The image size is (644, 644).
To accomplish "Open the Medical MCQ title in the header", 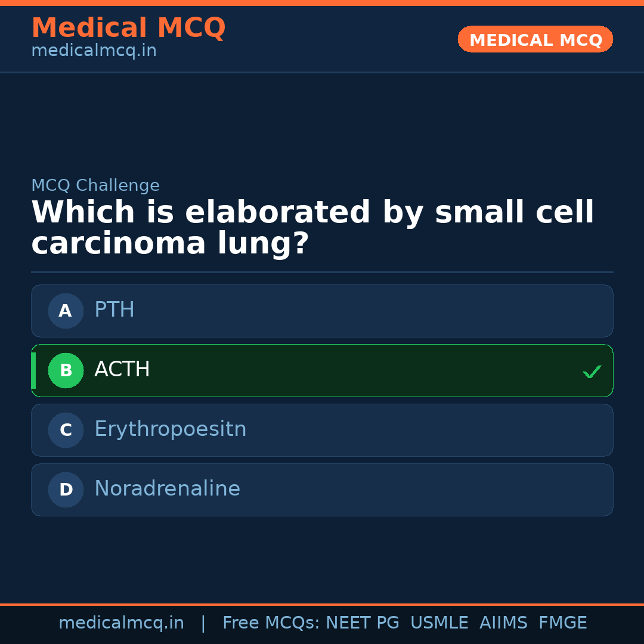I will pos(128,28).
